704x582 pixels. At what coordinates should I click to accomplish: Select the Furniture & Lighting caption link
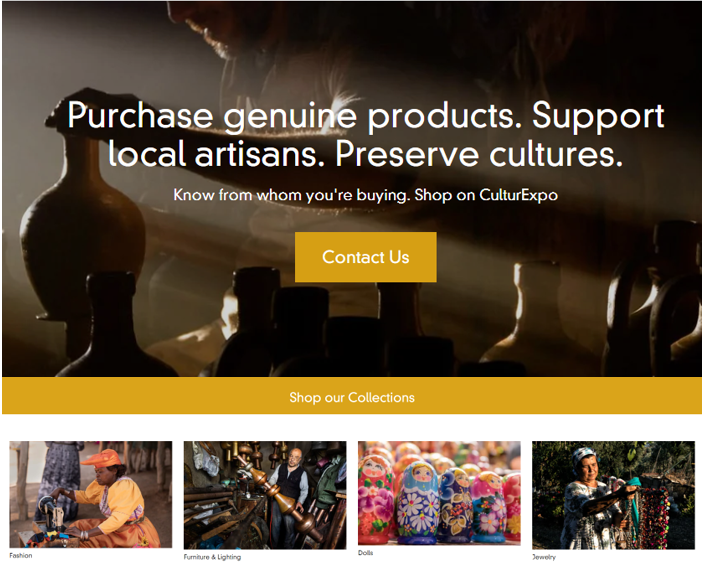click(x=212, y=557)
